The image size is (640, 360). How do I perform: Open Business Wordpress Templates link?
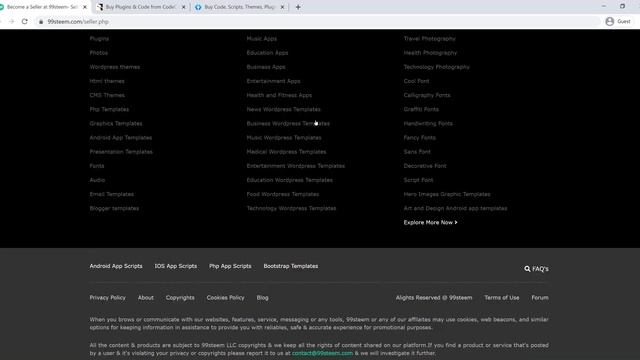(x=288, y=124)
